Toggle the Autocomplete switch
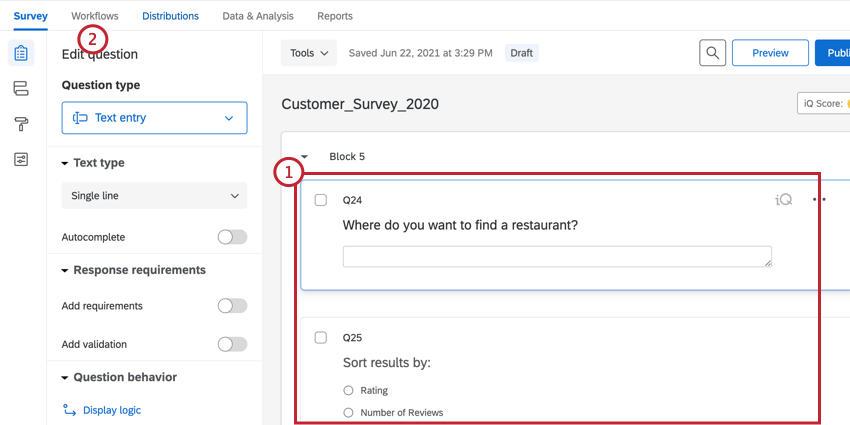Screen dimensions: 850x425 (232, 237)
